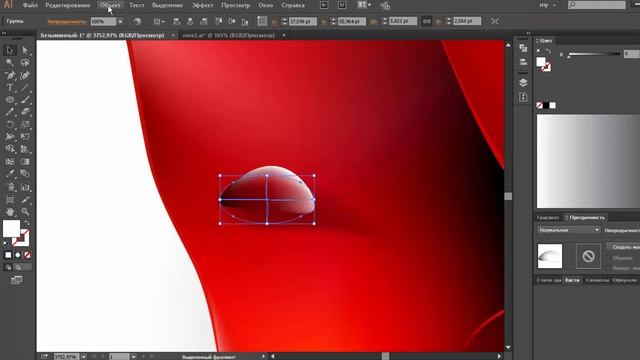Expand the opacity percentage arrow in control bar
Image resolution: width=640 pixels, height=360 pixels.
(x=120, y=21)
